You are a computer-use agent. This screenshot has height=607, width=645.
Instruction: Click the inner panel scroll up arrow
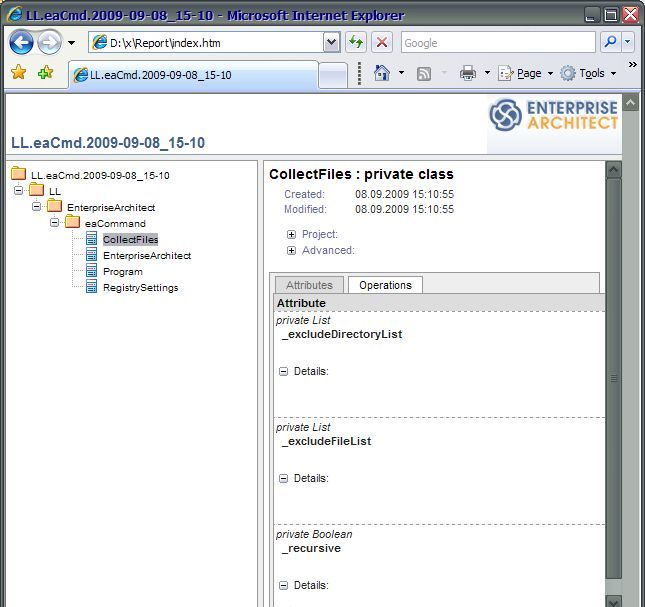point(613,169)
